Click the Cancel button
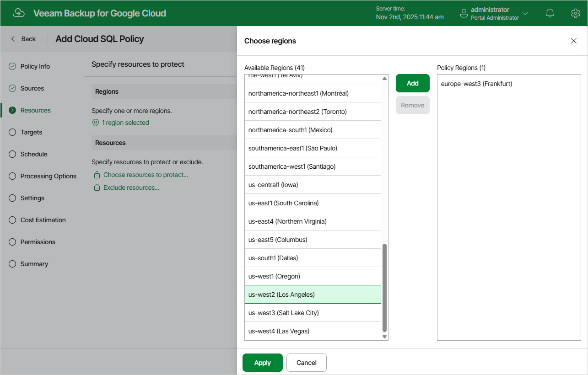The height and width of the screenshot is (375, 588). 307,363
